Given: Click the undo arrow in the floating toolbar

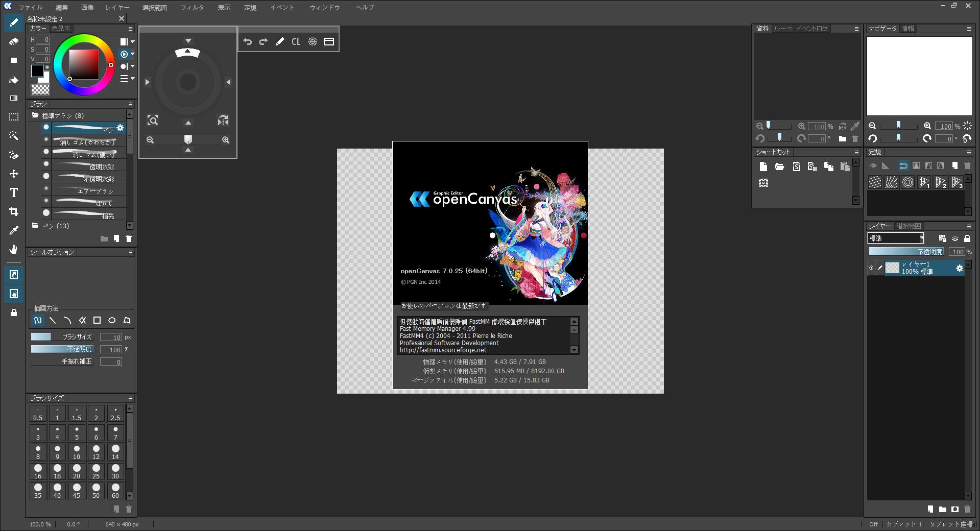Looking at the screenshot, I should click(x=248, y=41).
